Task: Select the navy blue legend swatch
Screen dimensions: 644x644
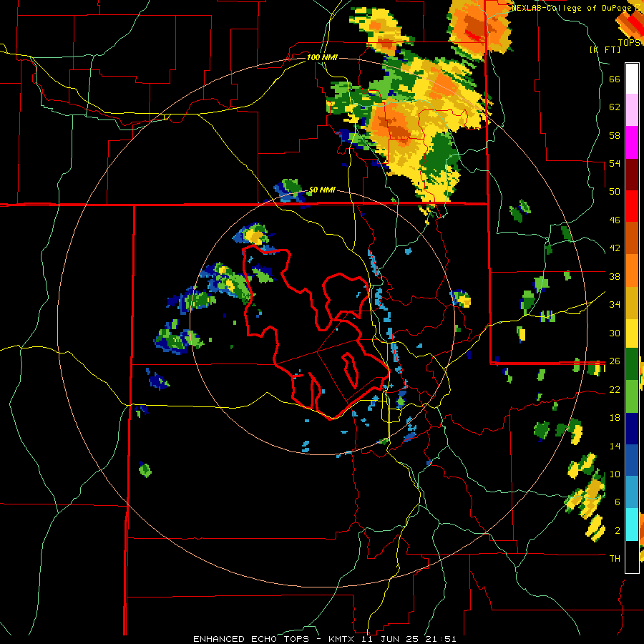Action: 632,429
